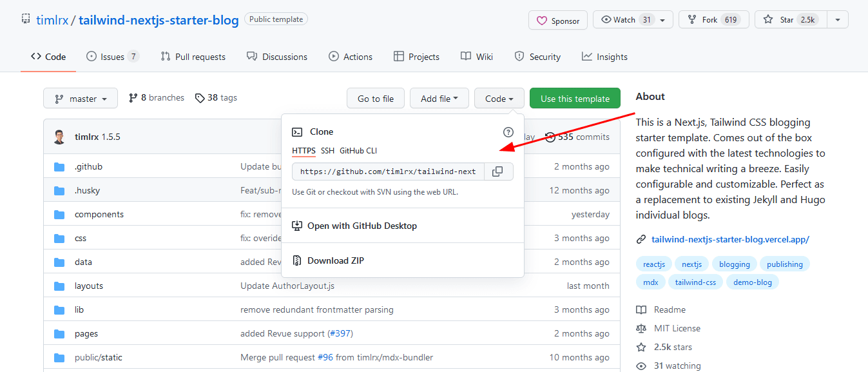Image resolution: width=868 pixels, height=372 pixels.
Task: Fork the repository with Fork button
Action: (714, 20)
